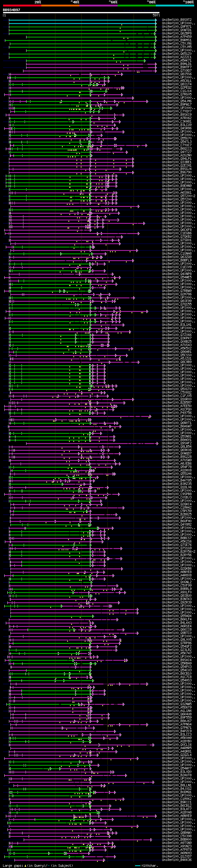The image size is (197, 868).
Task: Open hit UniRef100_B9RMS1
Action: tap(177, 40)
